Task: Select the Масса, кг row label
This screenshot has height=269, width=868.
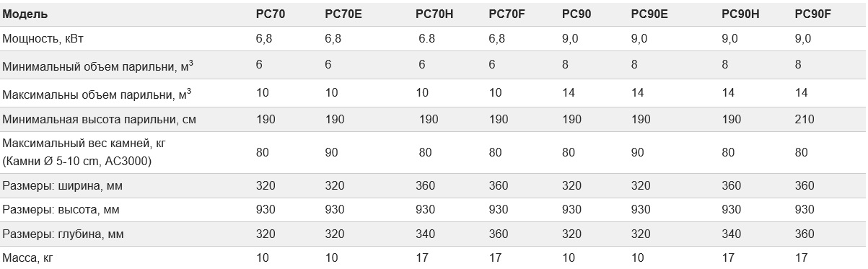Action: pos(28,258)
